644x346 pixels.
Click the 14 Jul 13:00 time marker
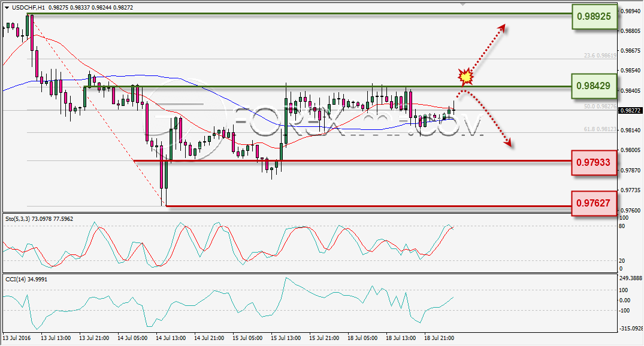pyautogui.click(x=171, y=338)
